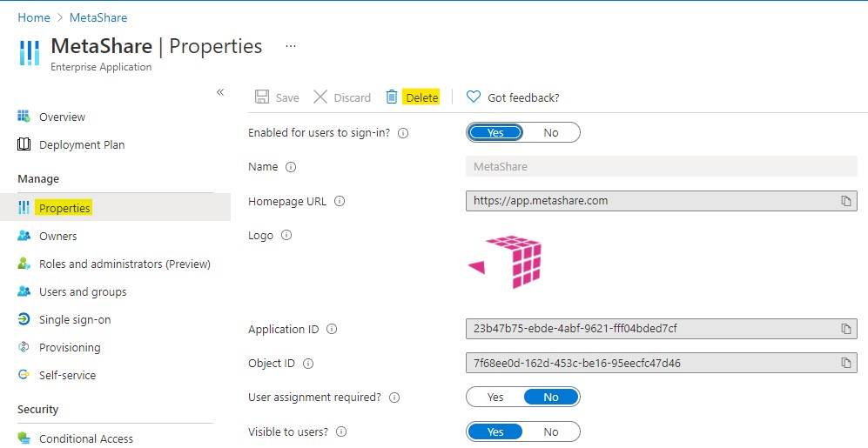Image resolution: width=868 pixels, height=448 pixels.
Task: Click info icon next to Logo
Action: 286,235
